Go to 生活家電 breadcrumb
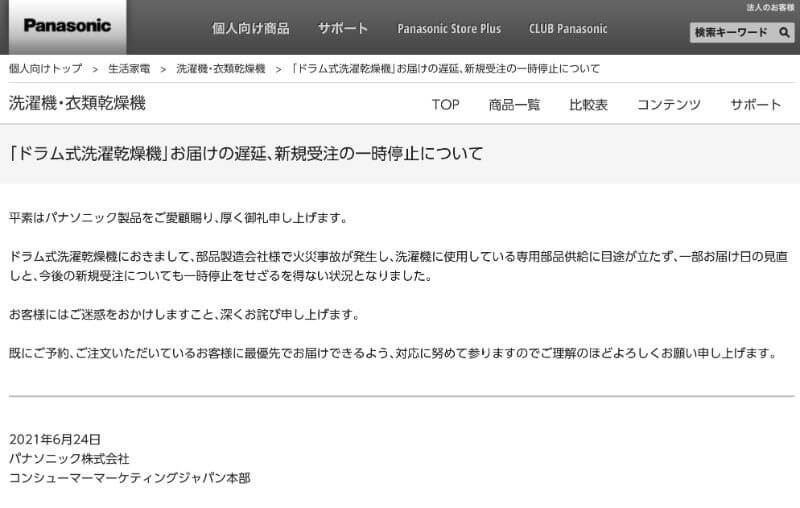 pyautogui.click(x=129, y=68)
